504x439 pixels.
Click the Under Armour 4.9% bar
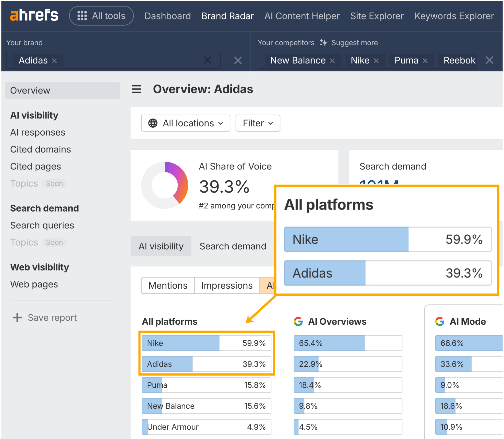206,427
